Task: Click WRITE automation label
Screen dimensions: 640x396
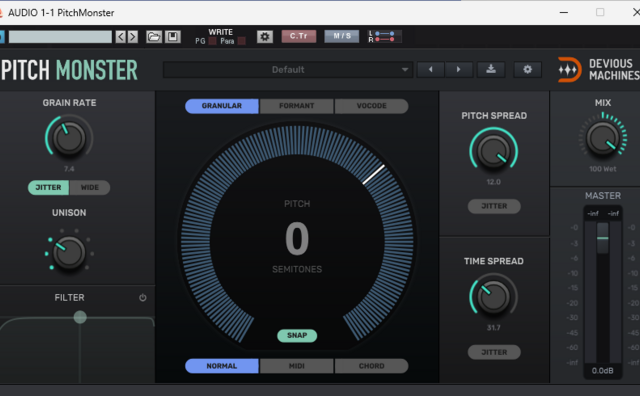Action: [220, 32]
